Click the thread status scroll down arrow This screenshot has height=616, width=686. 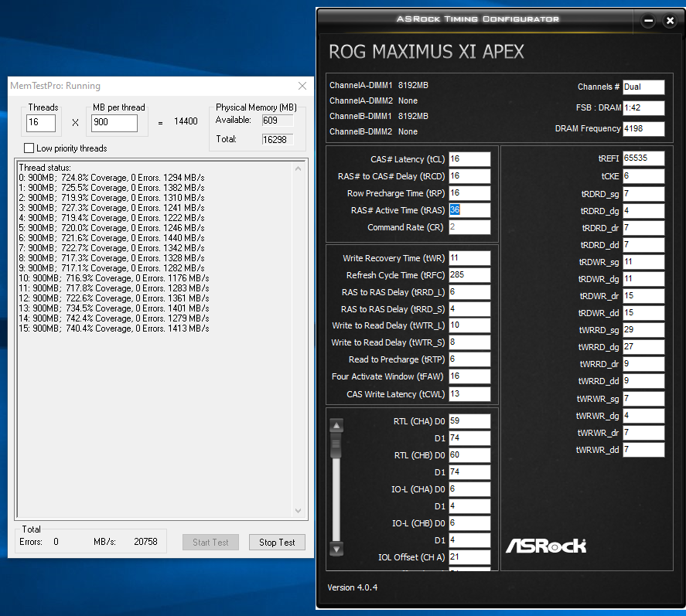click(x=298, y=510)
